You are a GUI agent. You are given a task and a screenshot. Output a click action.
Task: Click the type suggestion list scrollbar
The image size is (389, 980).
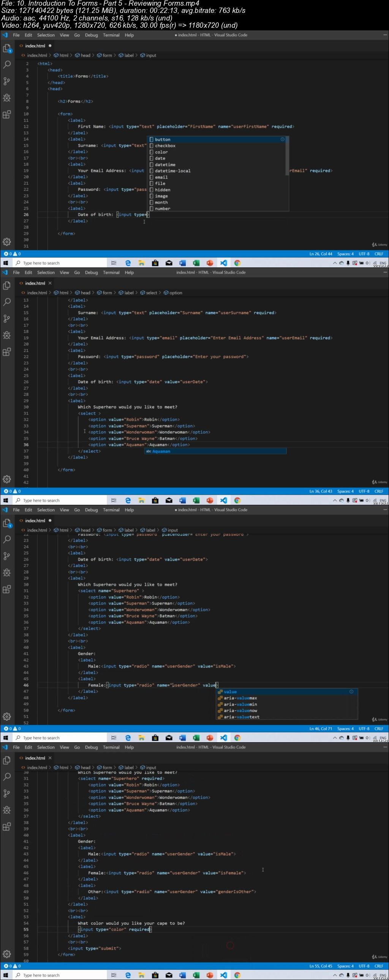[287, 156]
